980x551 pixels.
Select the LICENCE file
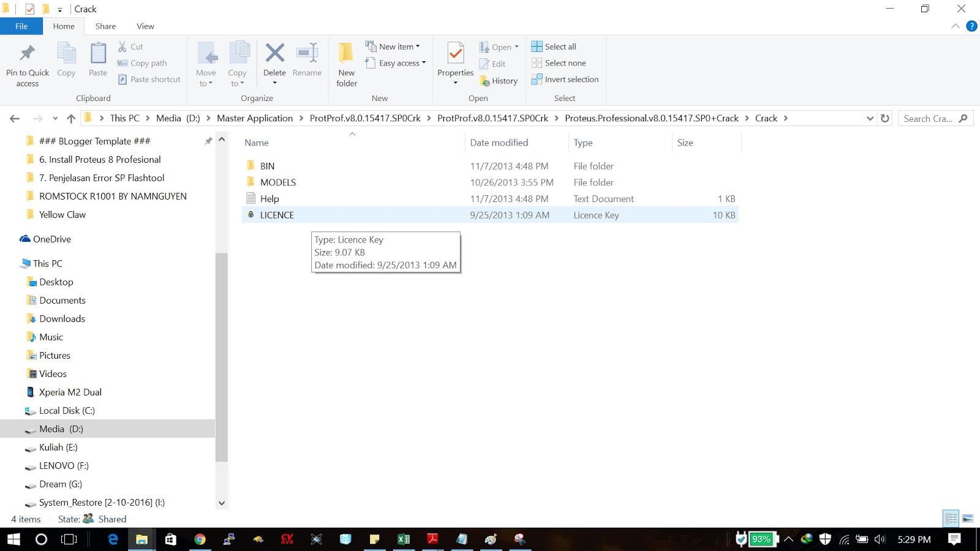point(490,215)
